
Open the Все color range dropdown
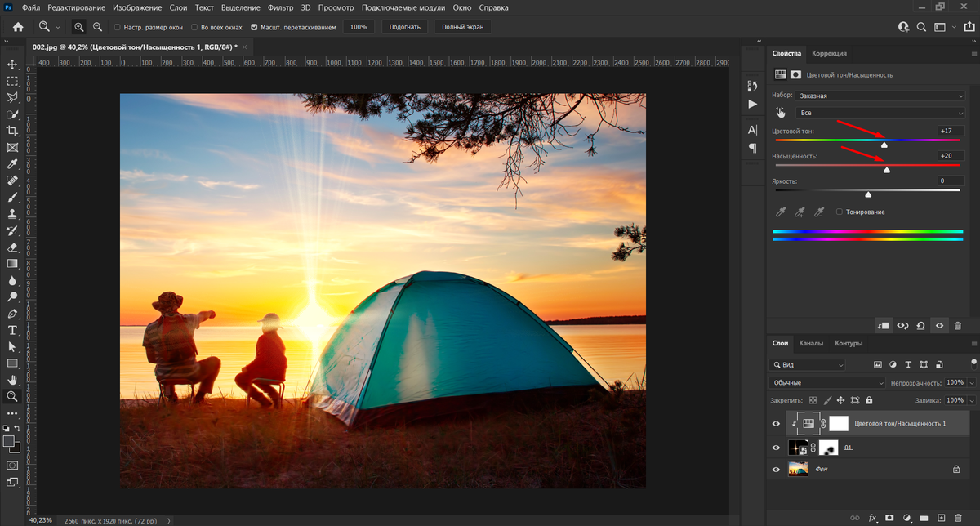click(x=881, y=113)
